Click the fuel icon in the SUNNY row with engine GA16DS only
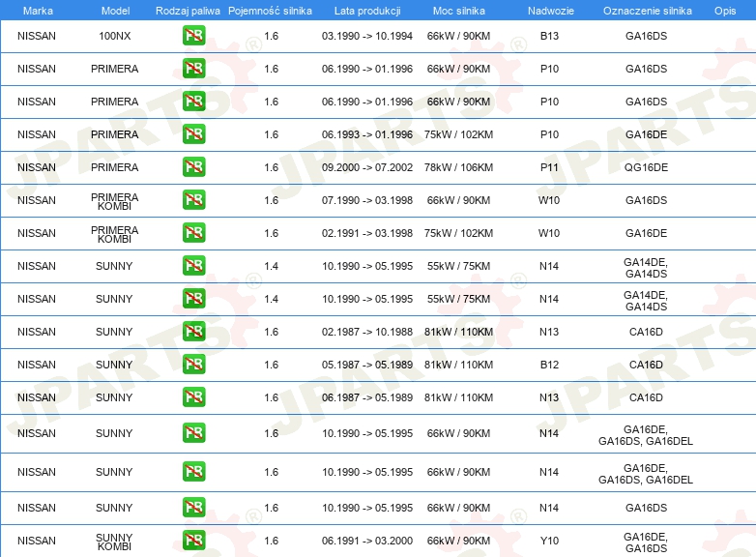 click(x=193, y=508)
